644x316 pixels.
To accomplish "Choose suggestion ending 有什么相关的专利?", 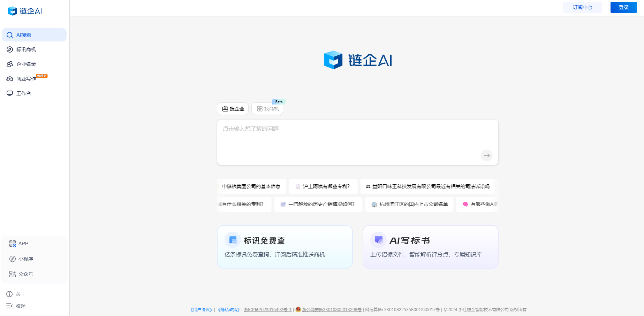I will click(x=244, y=204).
